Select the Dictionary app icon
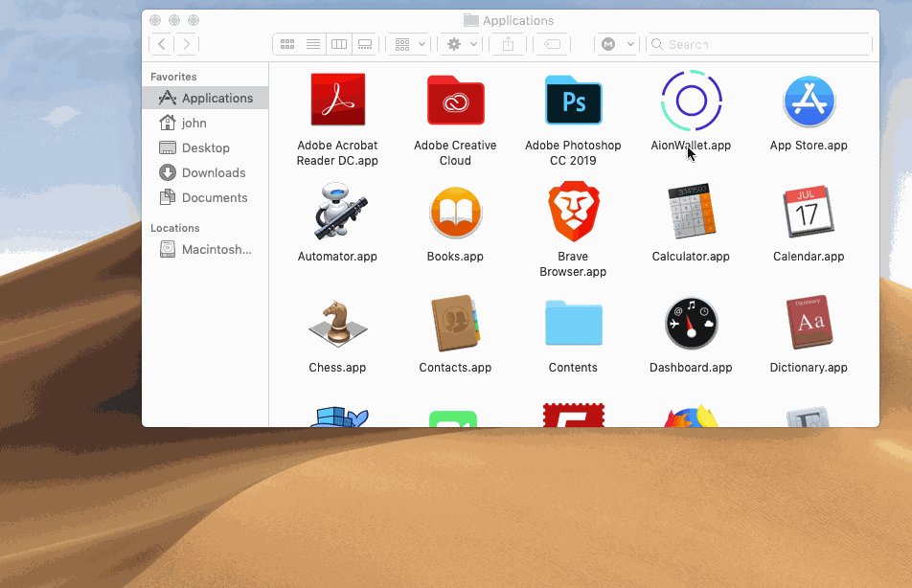 [809, 322]
